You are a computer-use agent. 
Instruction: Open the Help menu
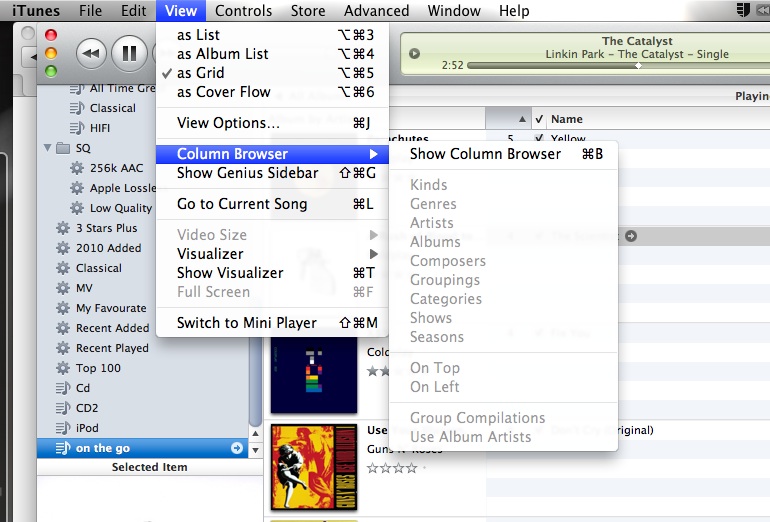point(514,10)
